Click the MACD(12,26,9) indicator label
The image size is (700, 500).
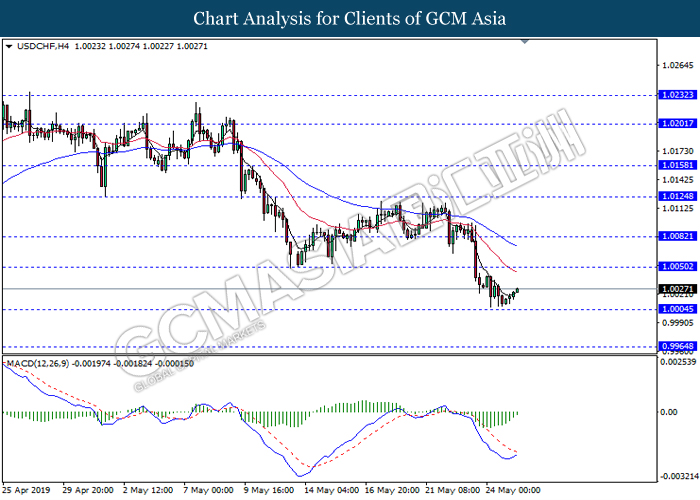point(38,363)
